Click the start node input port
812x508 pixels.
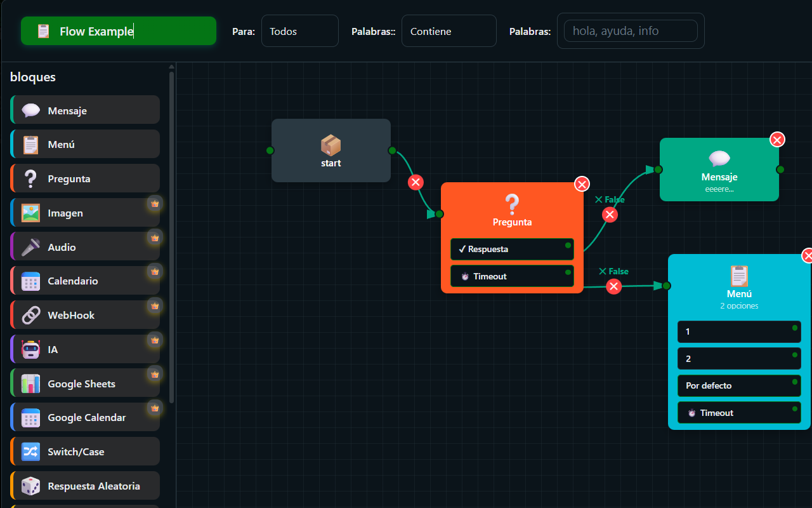pyautogui.click(x=270, y=150)
